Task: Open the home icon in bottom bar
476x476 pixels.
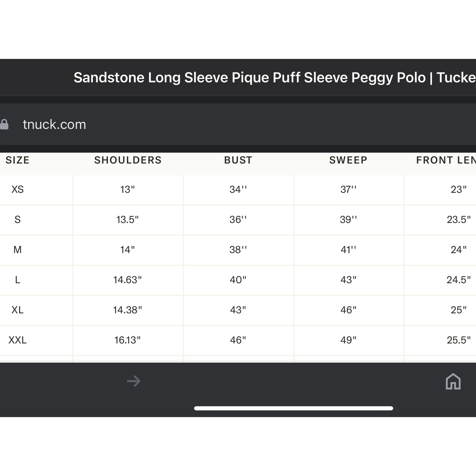Action: (x=453, y=381)
